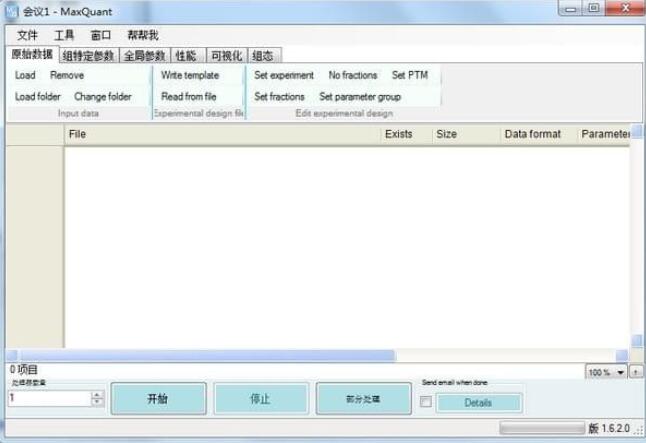
Task: Enable the Send email when done checkbox
Action: 426,402
